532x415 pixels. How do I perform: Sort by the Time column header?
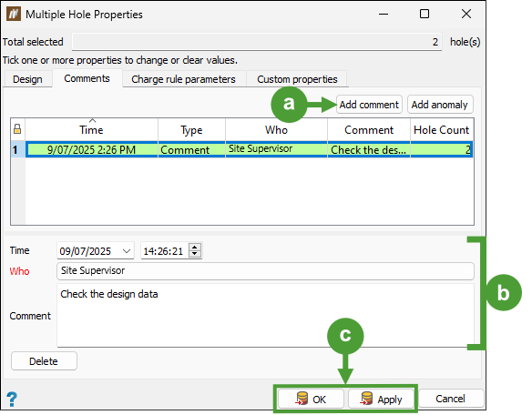pos(92,129)
